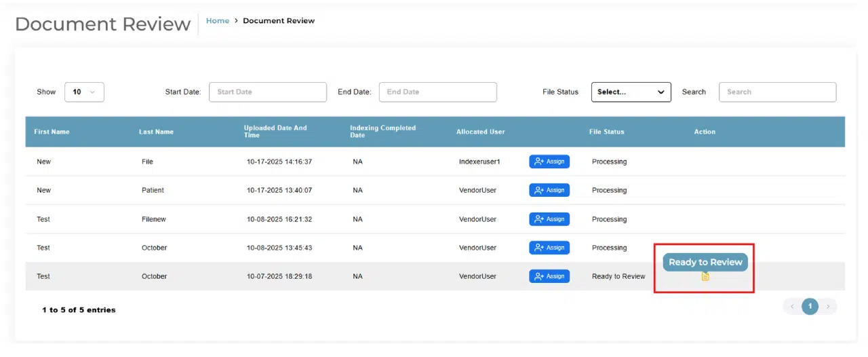Viewport: 868px width, 357px height.
Task: Click the End Date input field
Action: coord(437,92)
